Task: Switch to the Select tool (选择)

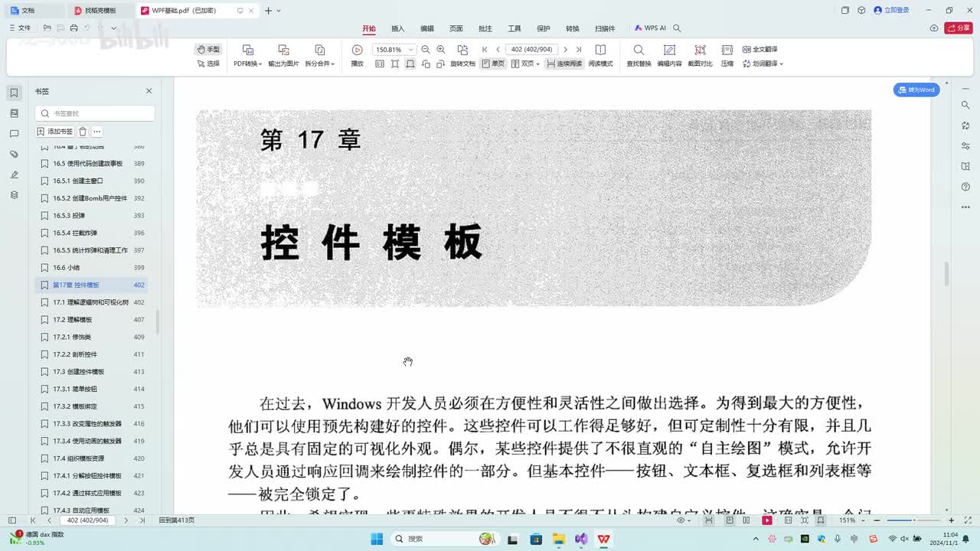Action: point(208,64)
